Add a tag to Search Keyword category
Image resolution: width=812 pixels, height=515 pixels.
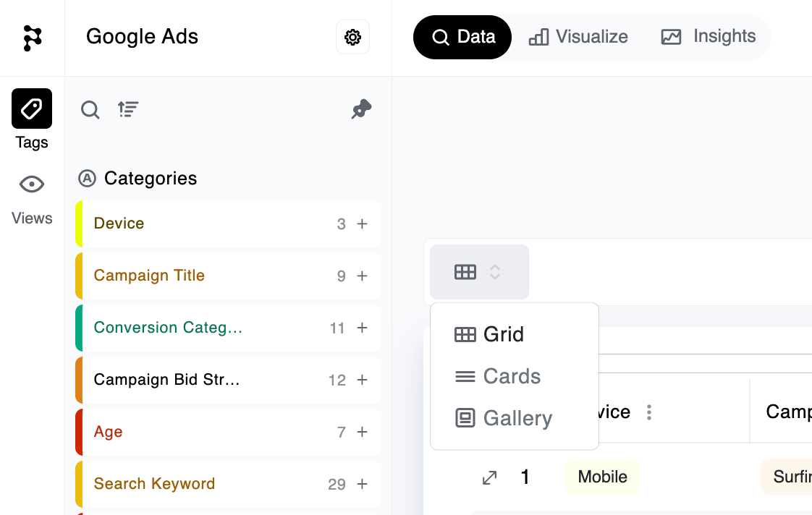[x=362, y=484]
